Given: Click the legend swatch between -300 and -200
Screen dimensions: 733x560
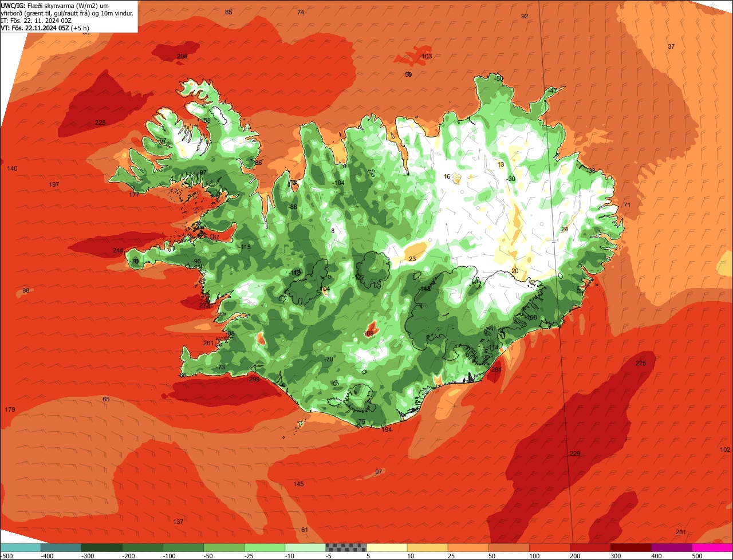Looking at the screenshot, I should [101, 547].
